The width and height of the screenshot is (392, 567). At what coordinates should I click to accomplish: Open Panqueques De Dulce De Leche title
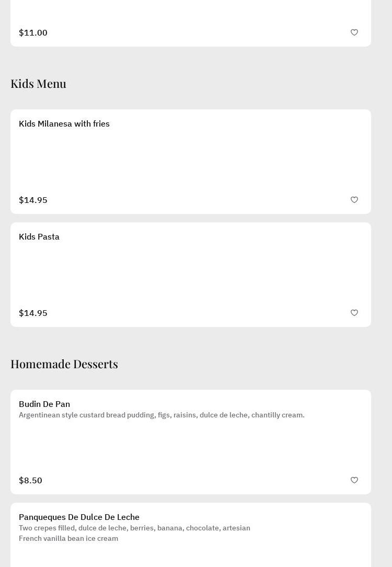click(79, 517)
